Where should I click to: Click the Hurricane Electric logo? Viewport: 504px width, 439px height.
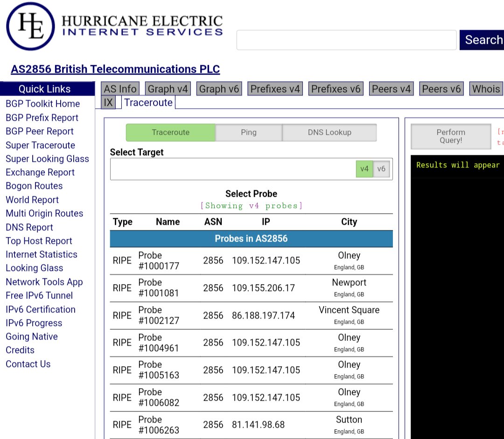click(x=114, y=26)
